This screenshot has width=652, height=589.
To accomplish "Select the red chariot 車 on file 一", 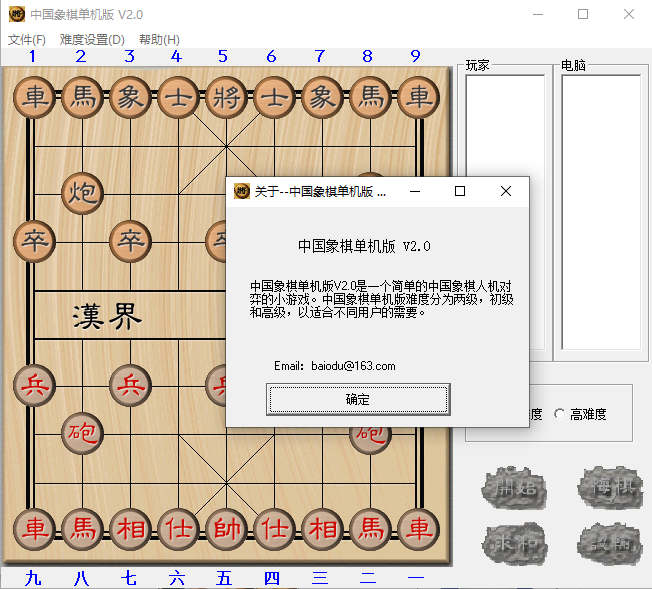I will point(418,528).
